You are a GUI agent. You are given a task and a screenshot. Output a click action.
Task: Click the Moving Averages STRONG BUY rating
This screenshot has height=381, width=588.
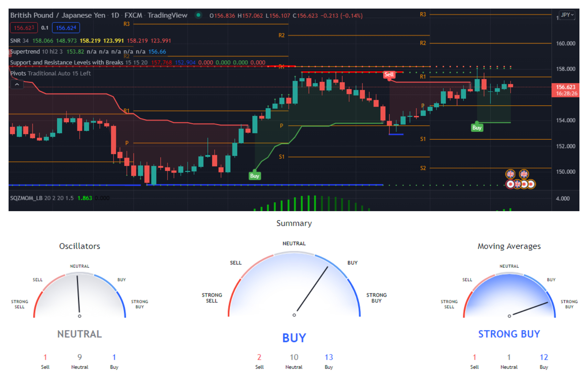tap(509, 334)
